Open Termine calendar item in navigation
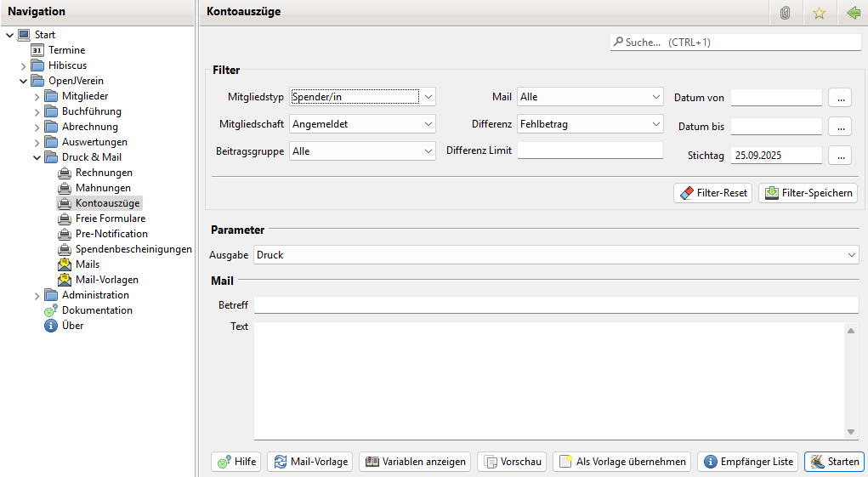Image resolution: width=868 pixels, height=477 pixels. pos(66,50)
